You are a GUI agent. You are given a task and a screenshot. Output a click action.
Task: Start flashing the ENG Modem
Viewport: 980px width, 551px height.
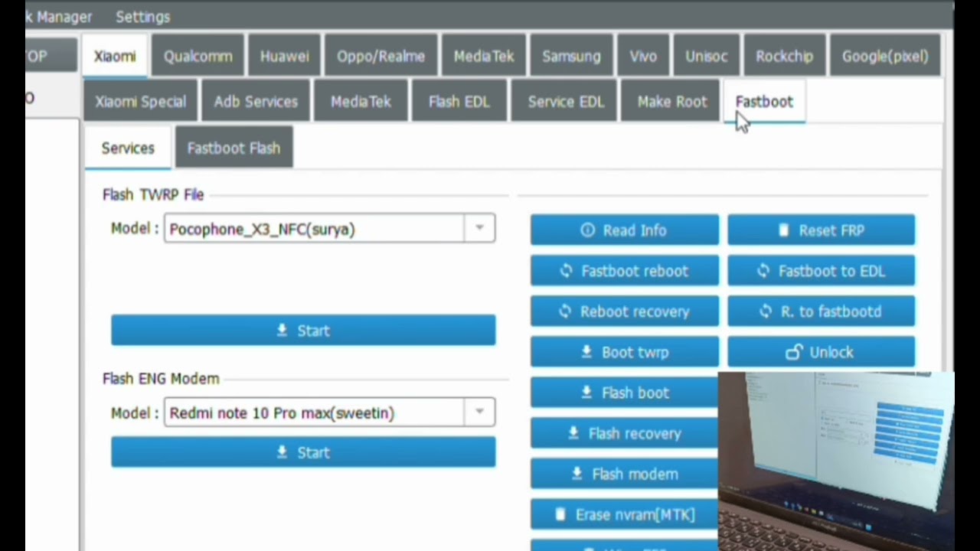(x=303, y=452)
